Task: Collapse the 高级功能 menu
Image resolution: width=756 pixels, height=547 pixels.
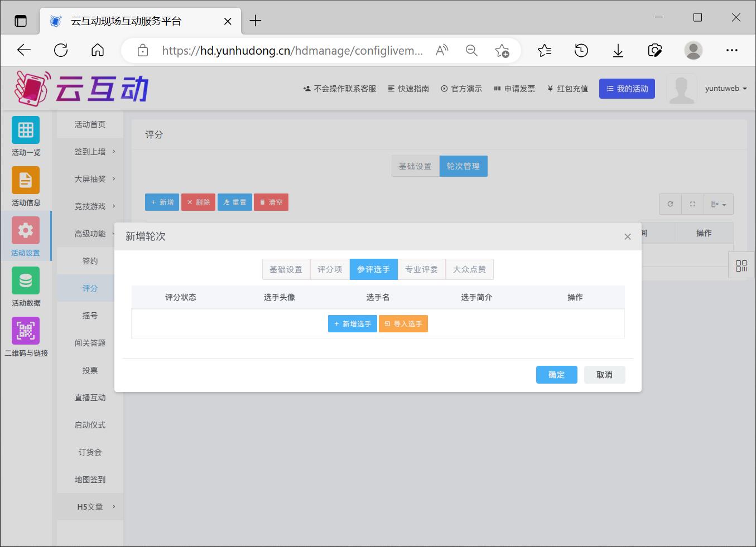Action: 90,234
